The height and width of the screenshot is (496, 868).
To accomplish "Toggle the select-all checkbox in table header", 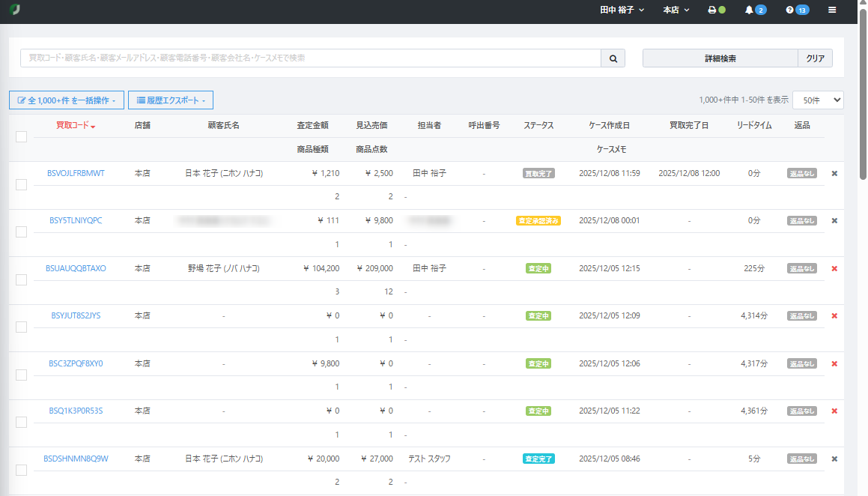I will (21, 136).
